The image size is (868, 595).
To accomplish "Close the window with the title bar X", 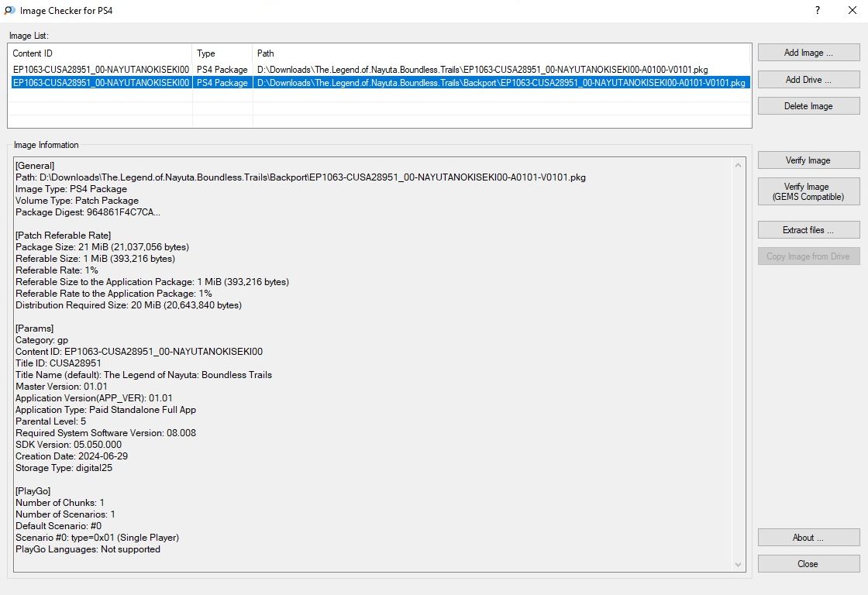I will point(852,11).
